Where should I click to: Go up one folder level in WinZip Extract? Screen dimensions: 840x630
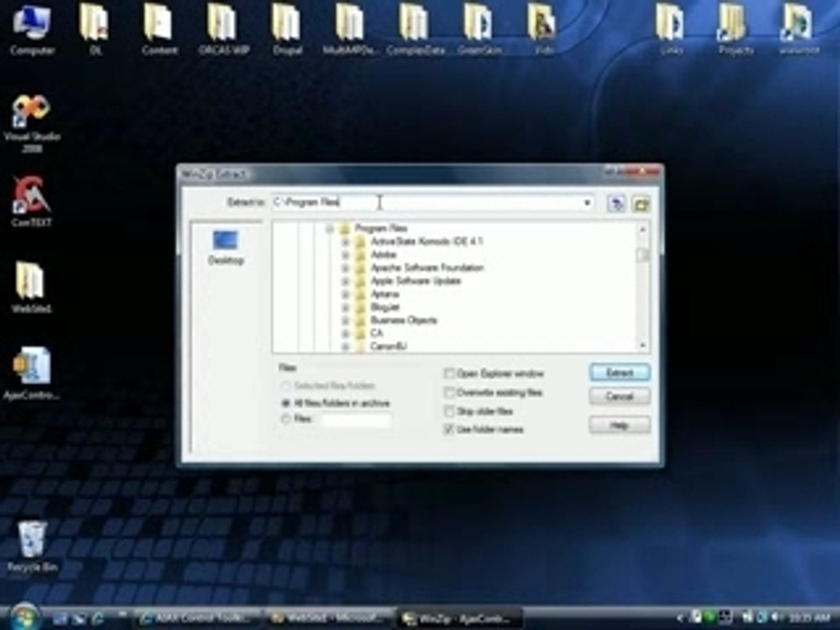tap(617, 204)
